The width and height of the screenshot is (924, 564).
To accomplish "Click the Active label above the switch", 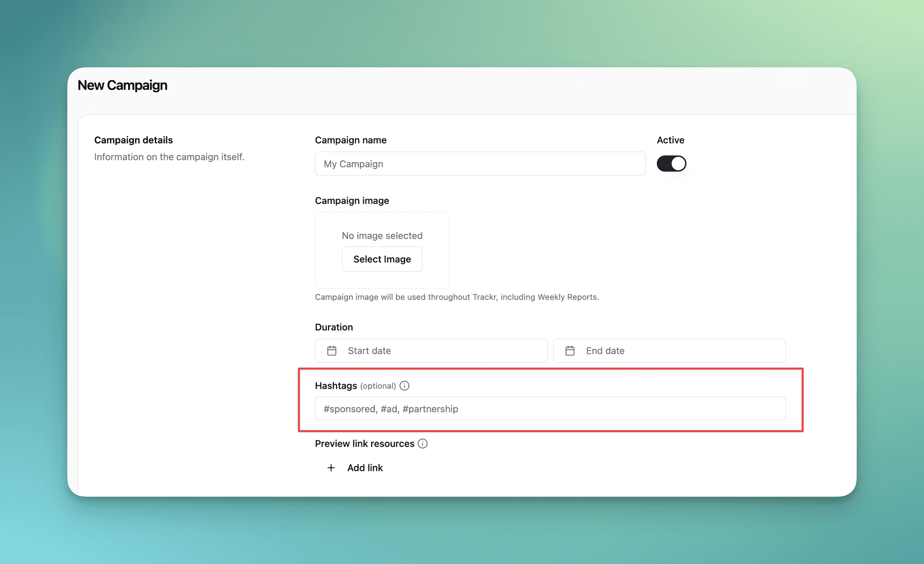I will click(x=670, y=140).
